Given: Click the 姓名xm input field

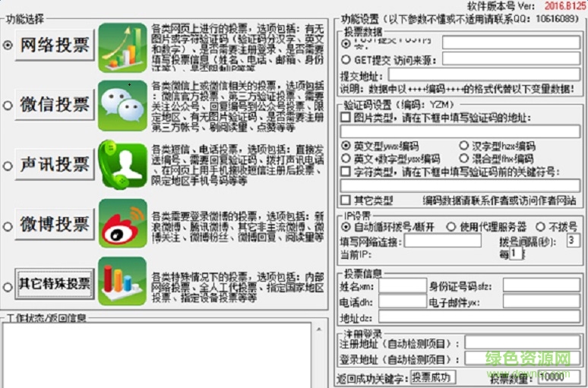Looking at the screenshot, I should (x=403, y=285).
